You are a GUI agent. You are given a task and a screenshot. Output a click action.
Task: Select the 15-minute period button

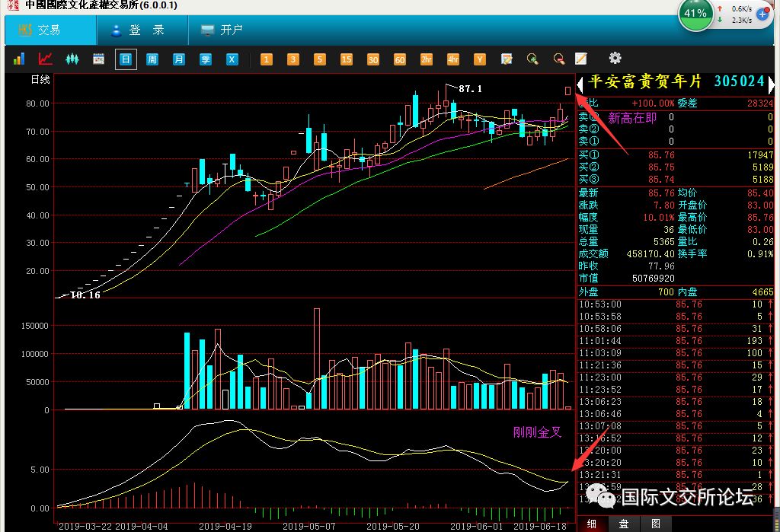tap(347, 59)
